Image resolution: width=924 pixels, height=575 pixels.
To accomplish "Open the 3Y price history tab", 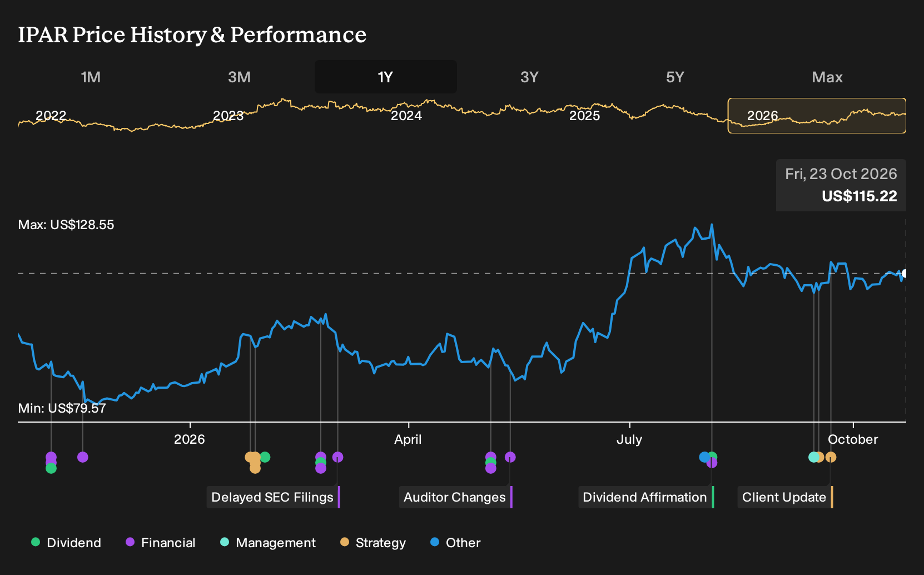I will pos(529,77).
